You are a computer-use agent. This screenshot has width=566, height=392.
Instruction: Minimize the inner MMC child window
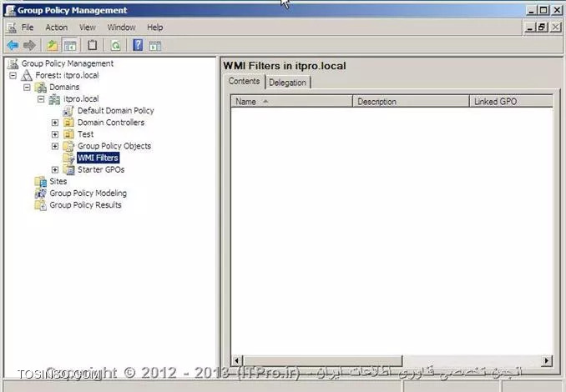pos(529,28)
